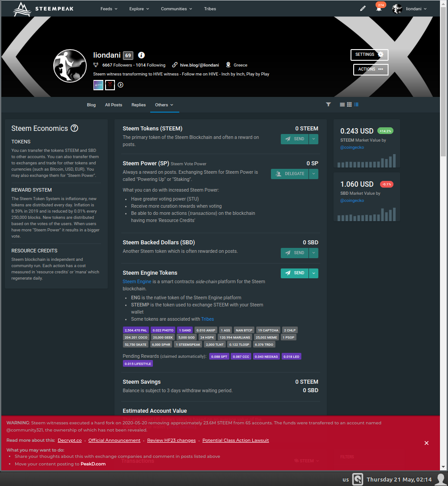The width and height of the screenshot is (448, 486).
Task: Expand dropdown next to STEEM Send button
Action: (313, 139)
